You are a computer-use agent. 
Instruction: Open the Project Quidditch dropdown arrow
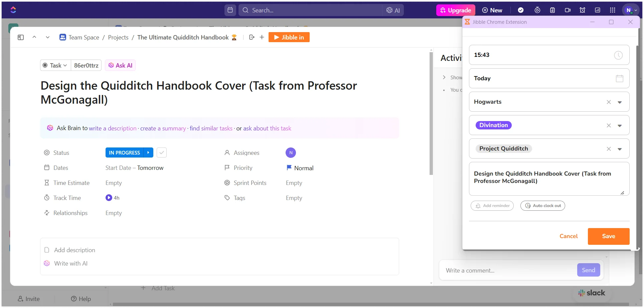620,149
